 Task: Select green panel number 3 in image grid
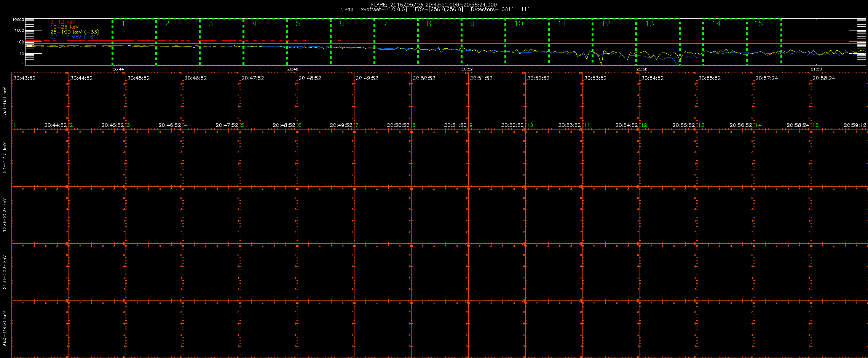click(x=129, y=125)
